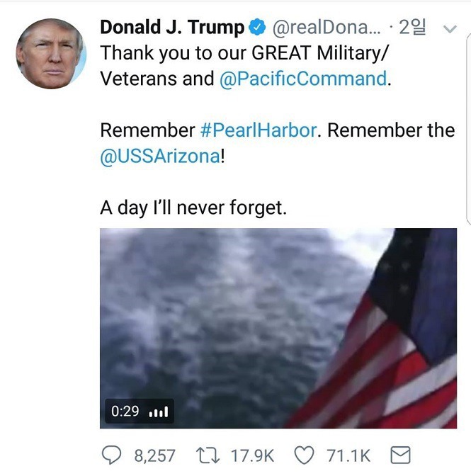
Task: Expand the tweet options chevron menu
Action: pyautogui.click(x=450, y=29)
